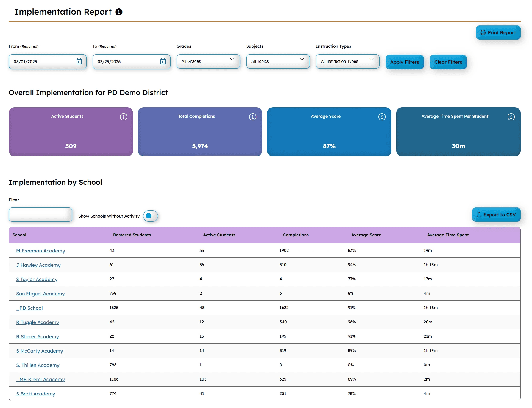This screenshot has height=408, width=532.
Task: Open the M Freeman Academy link
Action: click(40, 251)
